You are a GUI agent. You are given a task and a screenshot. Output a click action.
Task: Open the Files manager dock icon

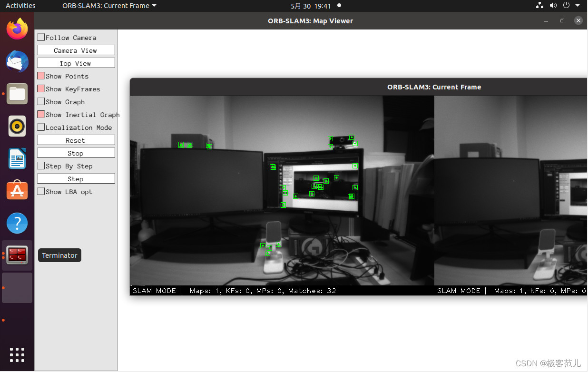[x=17, y=94]
